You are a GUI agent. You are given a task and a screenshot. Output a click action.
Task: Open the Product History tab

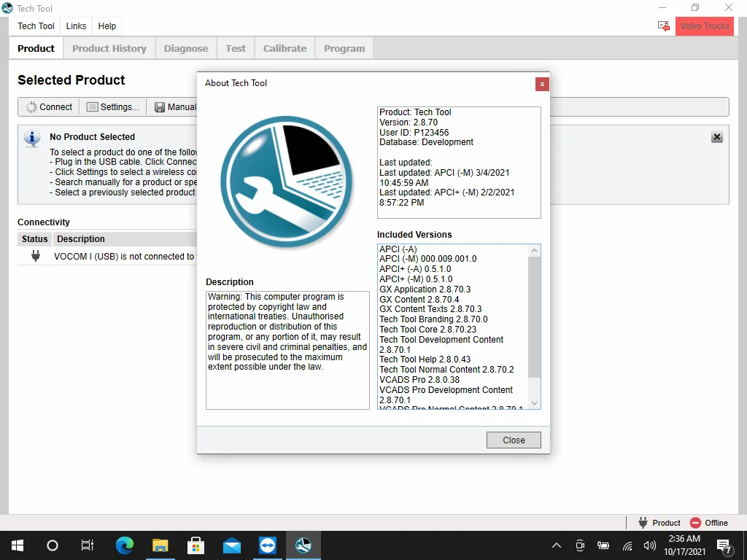pos(109,48)
